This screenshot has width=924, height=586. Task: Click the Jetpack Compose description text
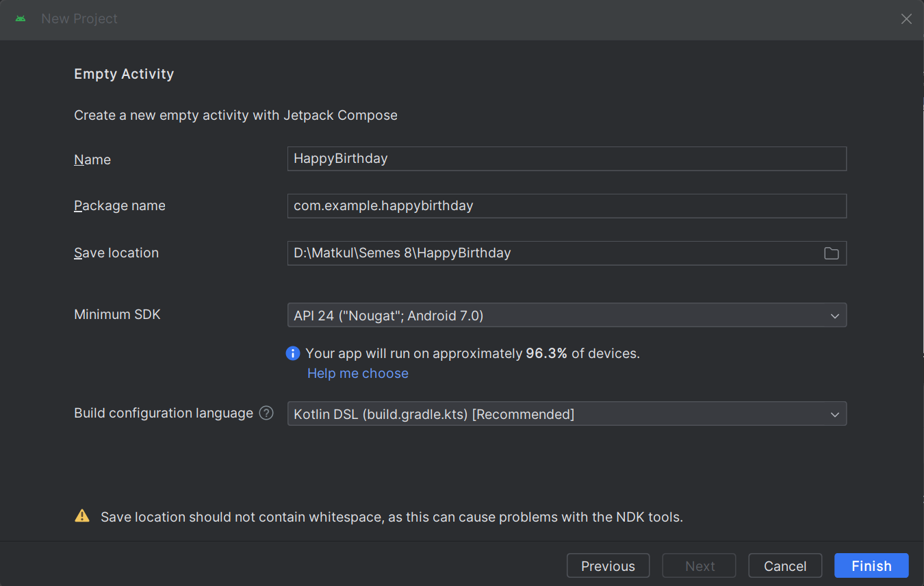[x=235, y=115]
